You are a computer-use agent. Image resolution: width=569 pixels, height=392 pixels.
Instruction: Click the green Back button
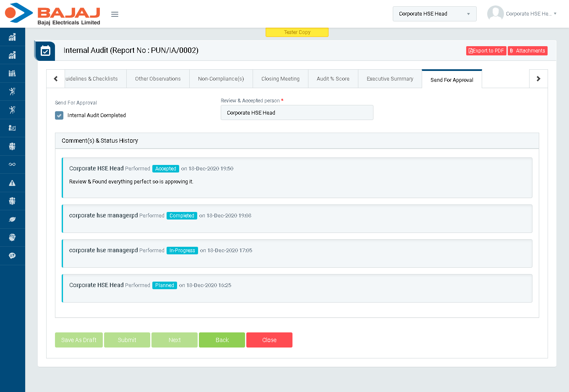pyautogui.click(x=222, y=340)
